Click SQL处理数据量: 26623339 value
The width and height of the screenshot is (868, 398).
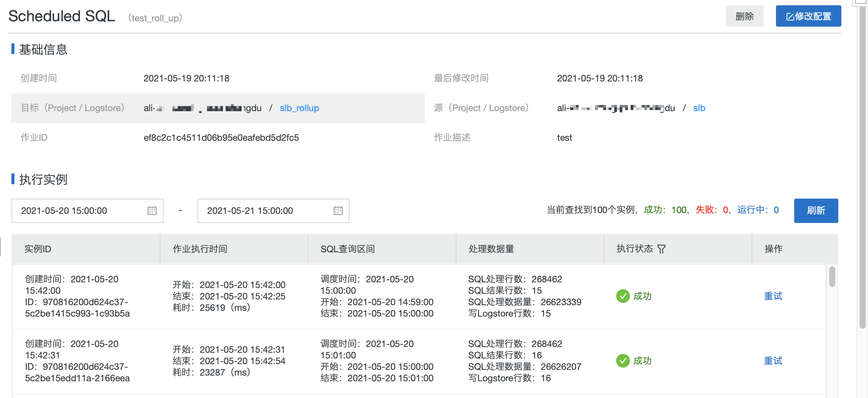point(525,302)
